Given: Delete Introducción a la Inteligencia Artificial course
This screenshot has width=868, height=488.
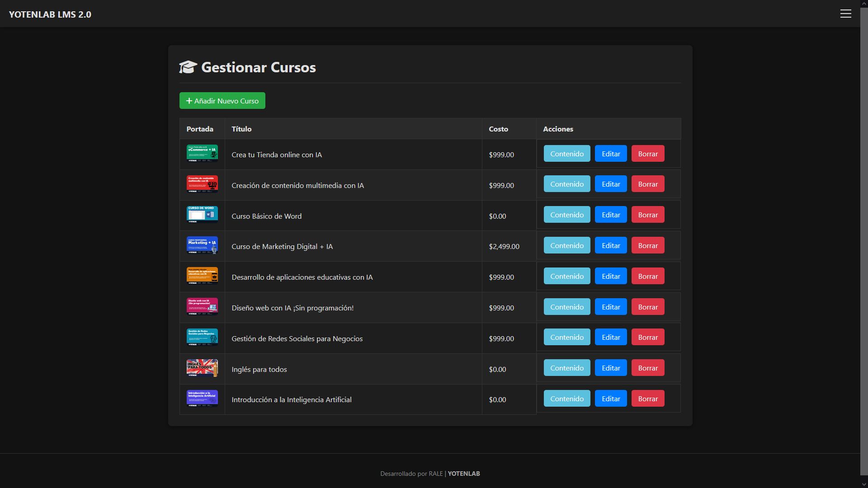Looking at the screenshot, I should pyautogui.click(x=647, y=399).
